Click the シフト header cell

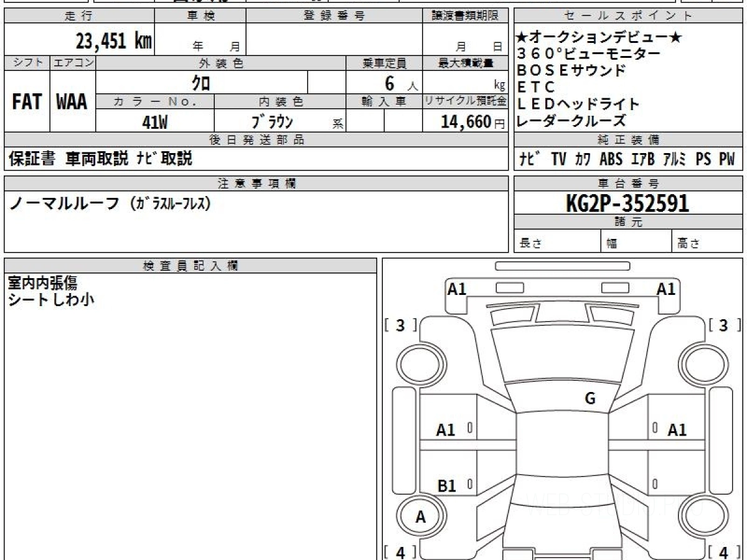(27, 63)
